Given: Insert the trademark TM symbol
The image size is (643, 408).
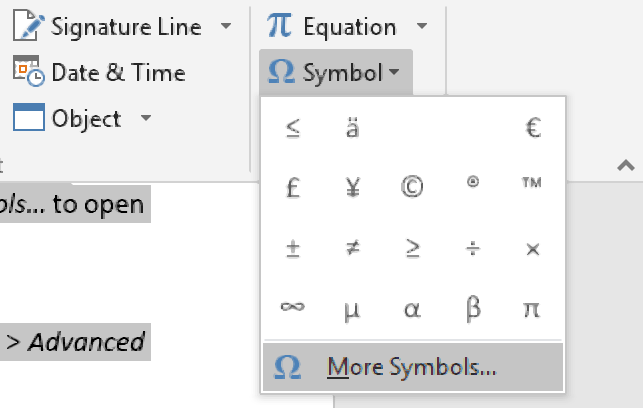Looking at the screenshot, I should (x=532, y=183).
